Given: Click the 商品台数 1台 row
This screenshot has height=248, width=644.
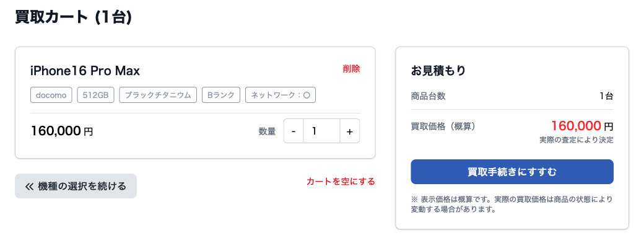Looking at the screenshot, I should pyautogui.click(x=511, y=97).
